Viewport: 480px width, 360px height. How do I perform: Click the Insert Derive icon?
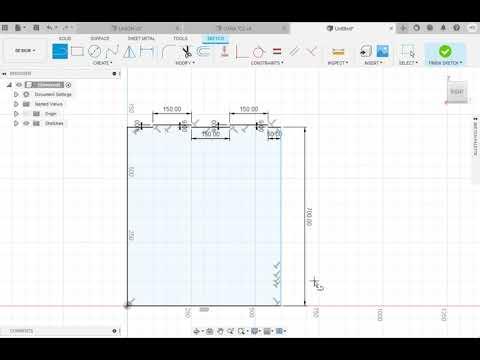tap(366, 52)
